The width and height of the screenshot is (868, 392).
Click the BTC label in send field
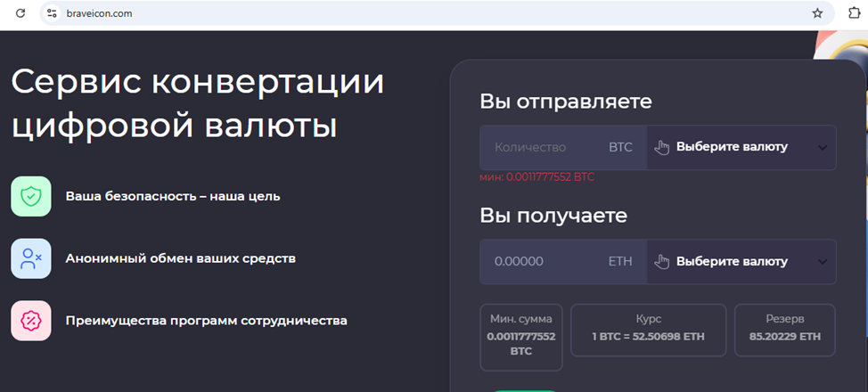point(620,147)
